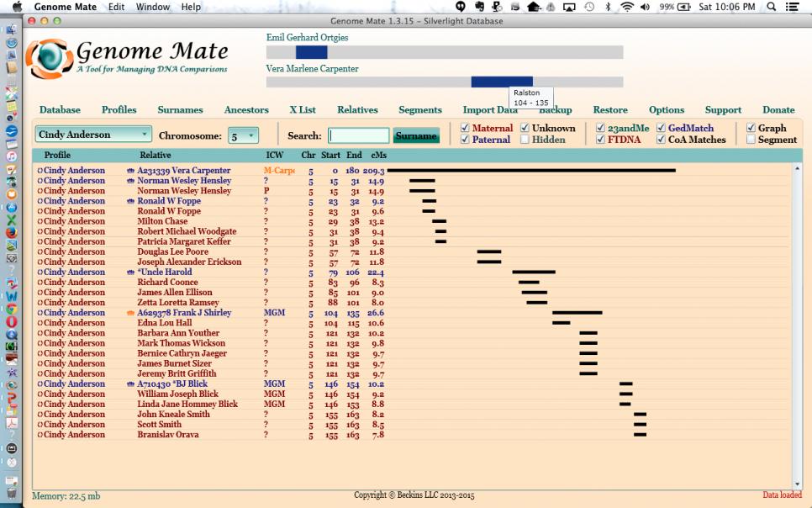Click the battery status icon

pyautogui.click(x=684, y=7)
